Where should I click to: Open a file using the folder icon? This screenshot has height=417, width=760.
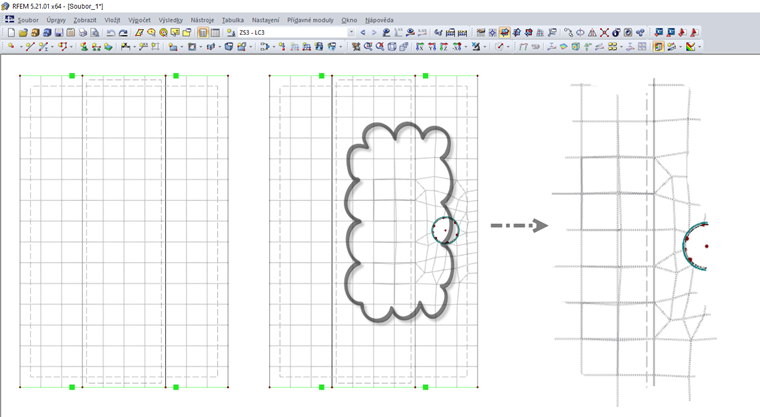(x=23, y=32)
